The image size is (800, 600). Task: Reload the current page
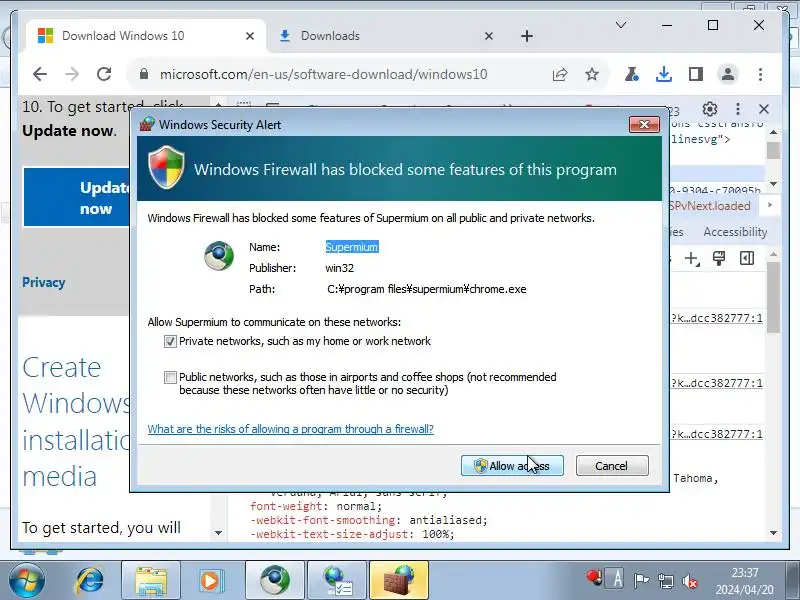click(104, 74)
